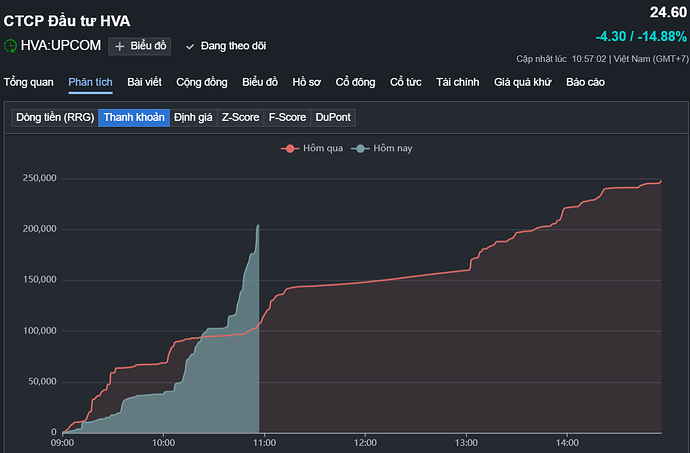Click the green clock icon beside HVA:UPCOM
The image size is (690, 453).
pos(11,46)
